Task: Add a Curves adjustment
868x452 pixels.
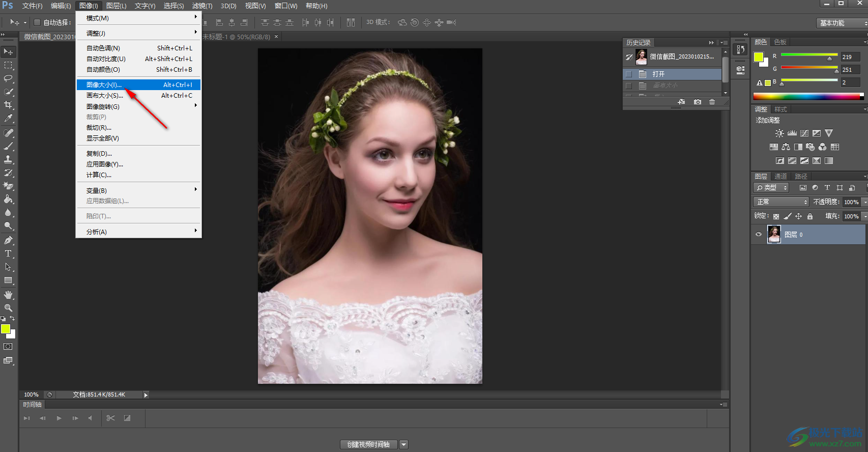Action: [x=804, y=133]
